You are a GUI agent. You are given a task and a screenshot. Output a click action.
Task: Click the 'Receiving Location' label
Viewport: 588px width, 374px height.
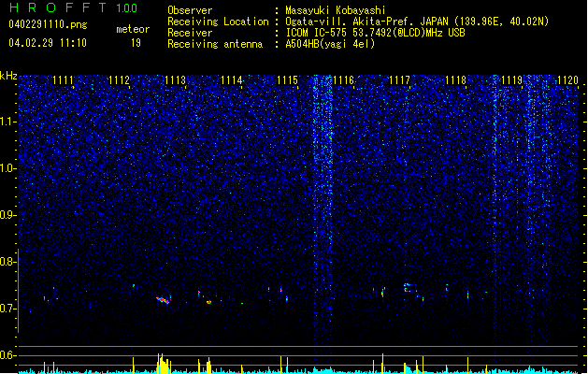click(x=218, y=22)
